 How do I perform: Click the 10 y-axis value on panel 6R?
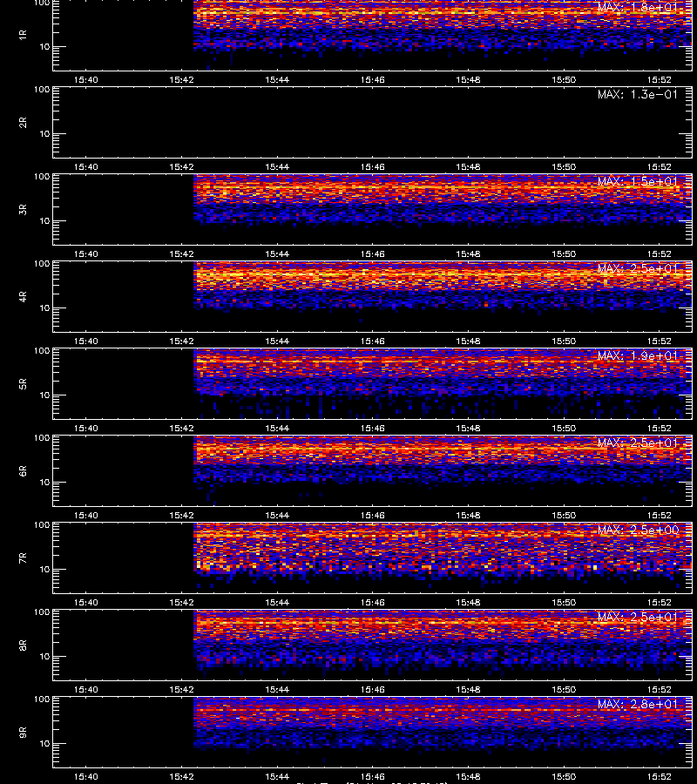point(44,483)
